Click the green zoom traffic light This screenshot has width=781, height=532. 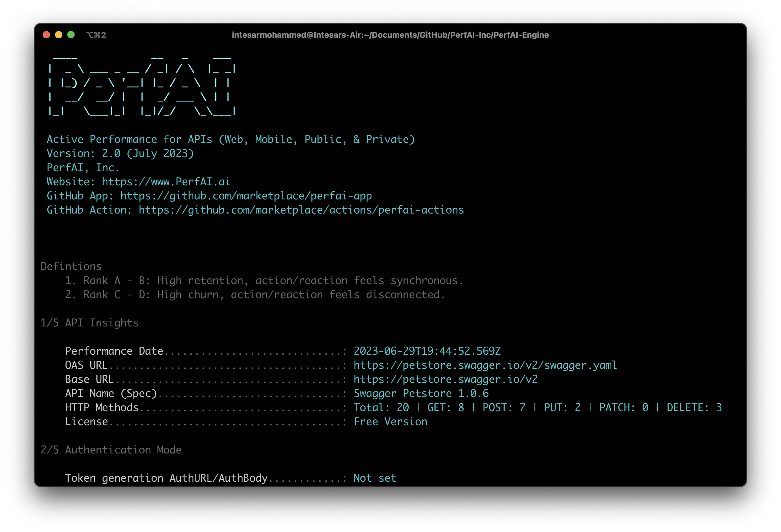(71, 35)
